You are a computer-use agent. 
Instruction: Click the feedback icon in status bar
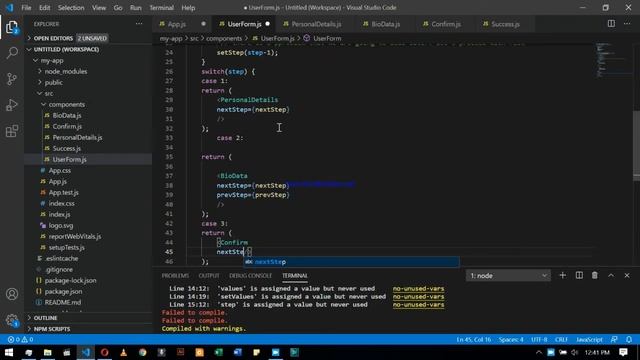(x=614, y=339)
